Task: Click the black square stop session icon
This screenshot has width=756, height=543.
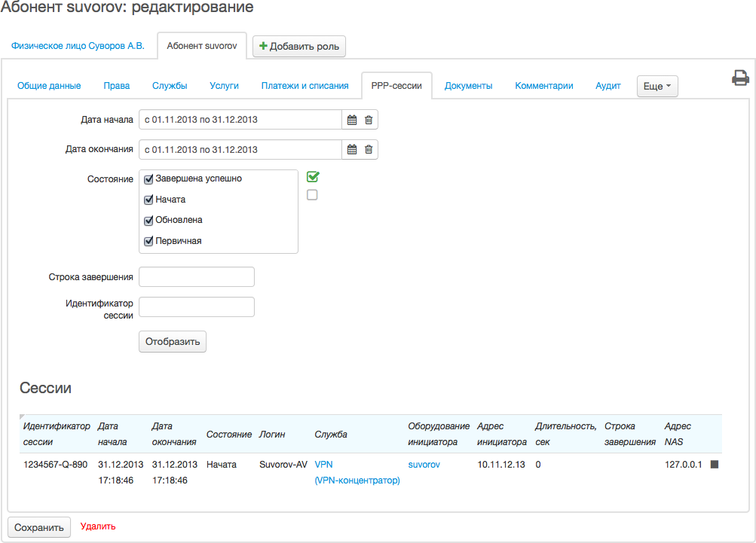Action: 715,465
